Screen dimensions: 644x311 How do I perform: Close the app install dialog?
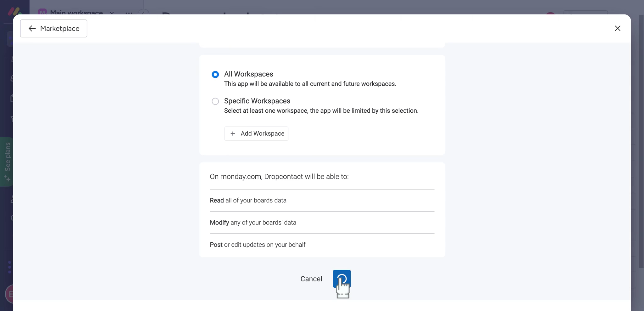(617, 28)
